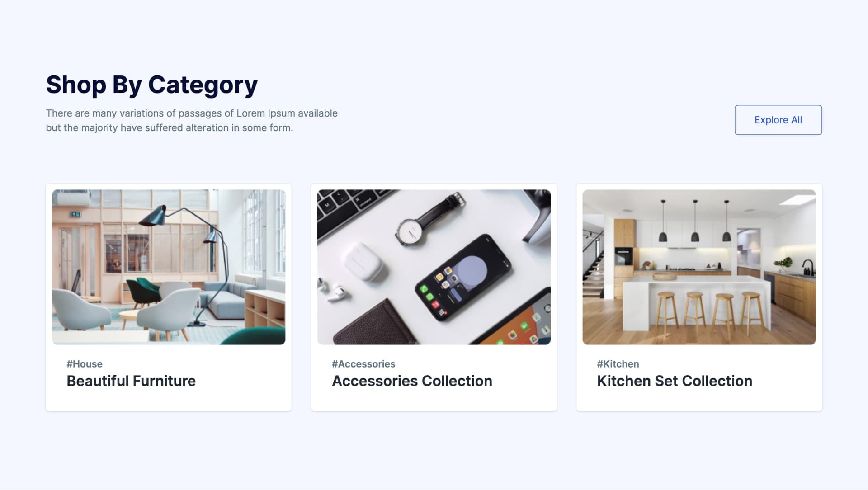
Task: Select the Accessories Collection image
Action: pos(434,266)
